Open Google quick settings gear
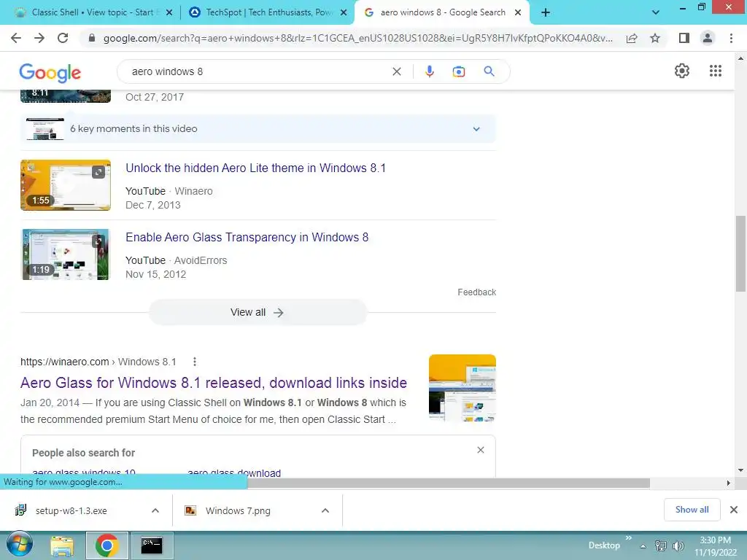This screenshot has width=747, height=560. 682,71
